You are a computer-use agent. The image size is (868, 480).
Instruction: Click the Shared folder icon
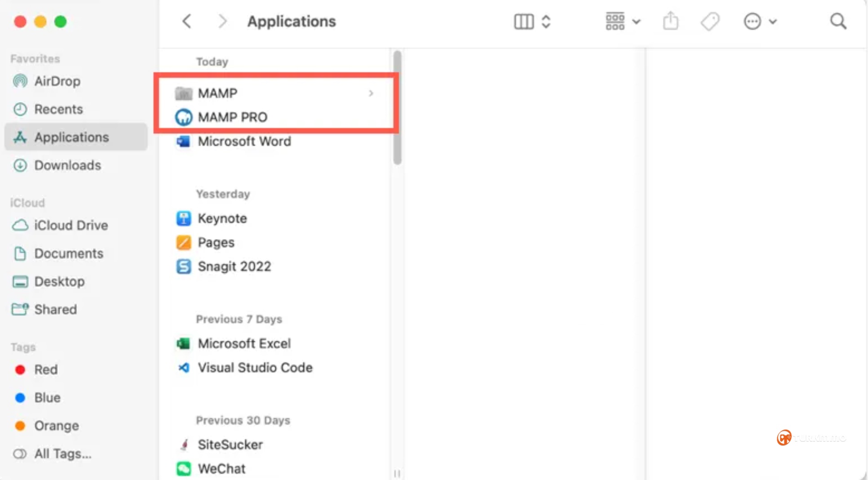(x=20, y=309)
